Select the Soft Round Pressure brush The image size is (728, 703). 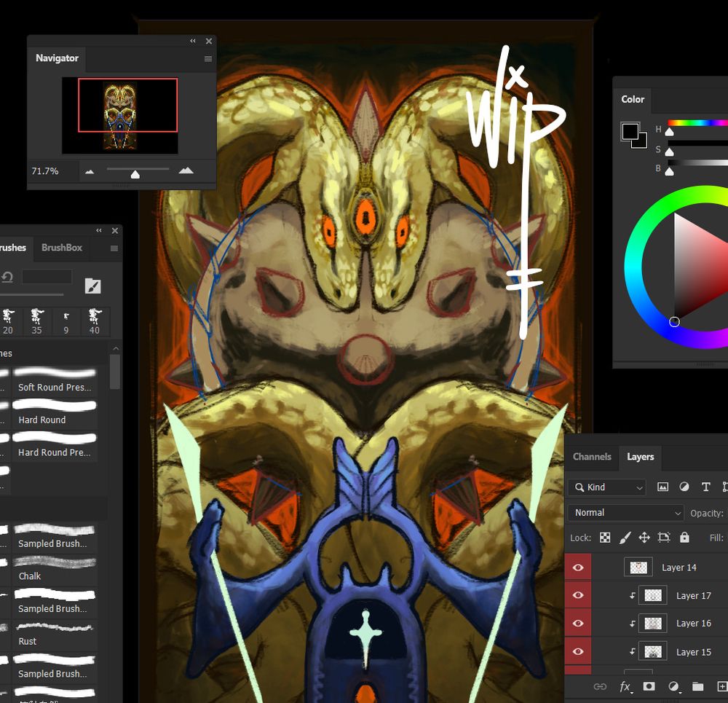pos(55,380)
